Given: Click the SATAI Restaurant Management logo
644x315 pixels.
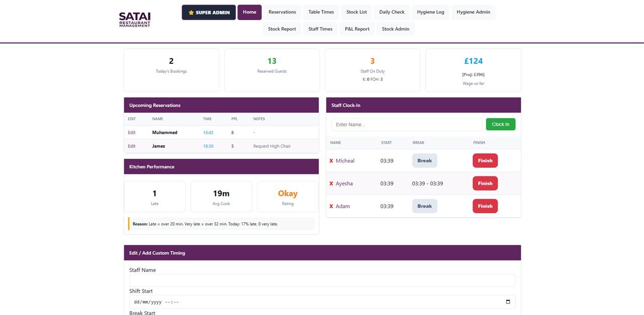Looking at the screenshot, I should tap(135, 20).
